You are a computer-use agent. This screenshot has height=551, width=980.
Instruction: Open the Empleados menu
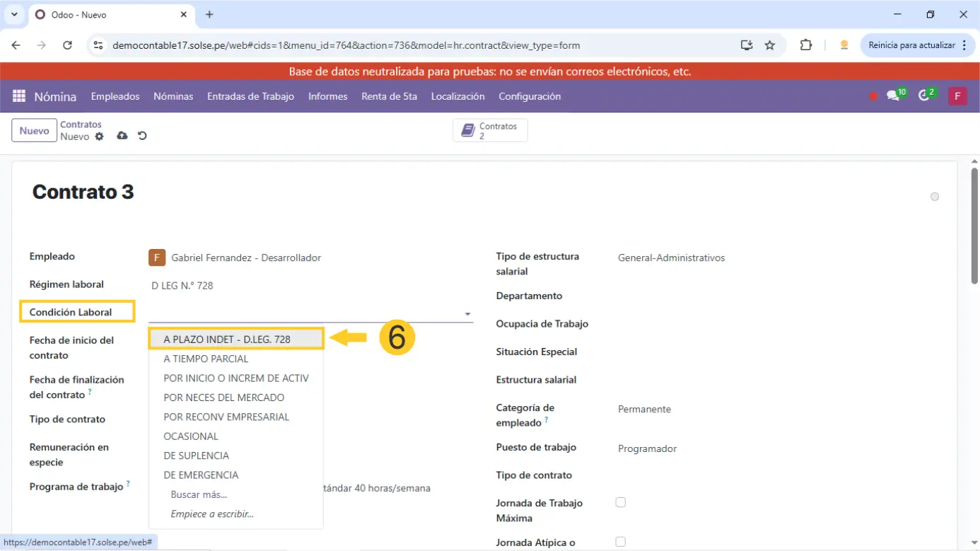tap(115, 96)
